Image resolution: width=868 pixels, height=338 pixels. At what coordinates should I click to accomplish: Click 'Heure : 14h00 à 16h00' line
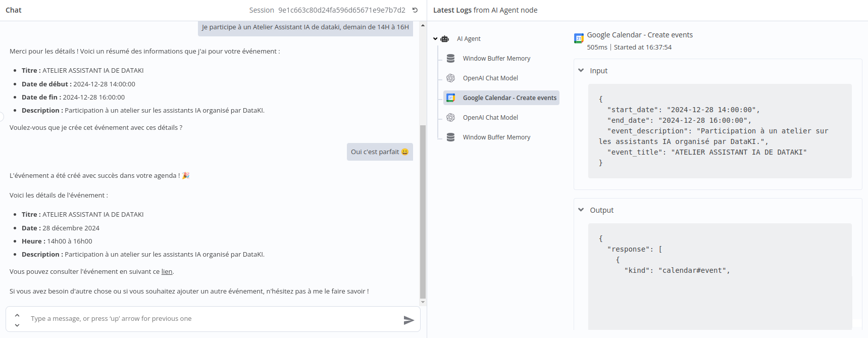[x=57, y=242]
